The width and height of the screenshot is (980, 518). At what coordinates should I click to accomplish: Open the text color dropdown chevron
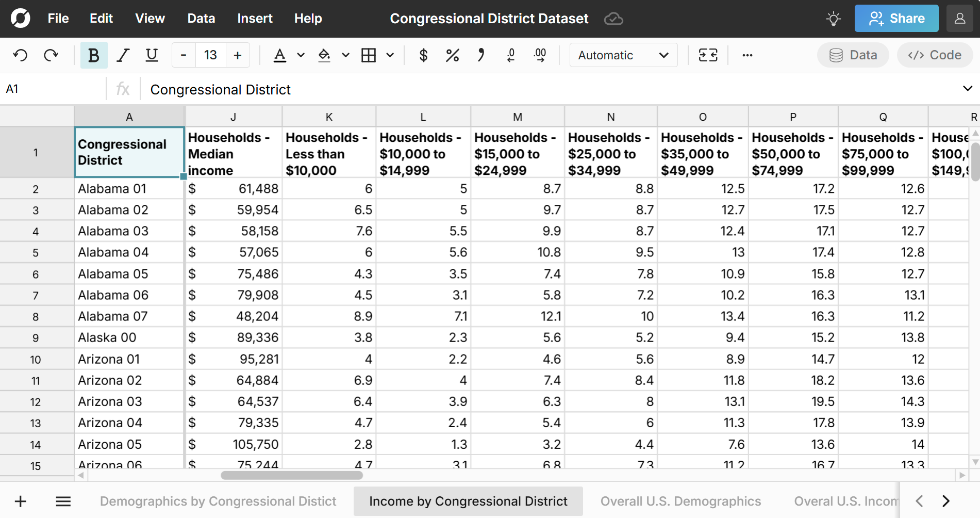301,55
